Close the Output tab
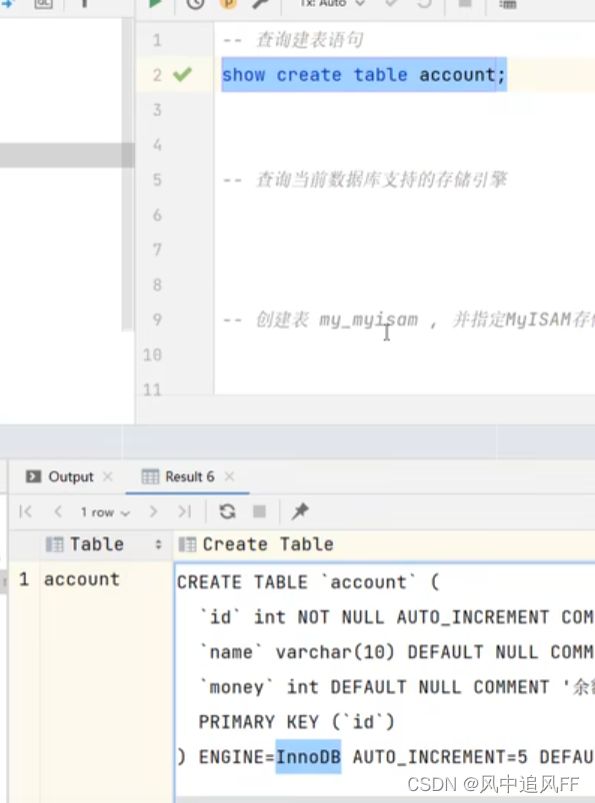This screenshot has height=803, width=595. (108, 477)
